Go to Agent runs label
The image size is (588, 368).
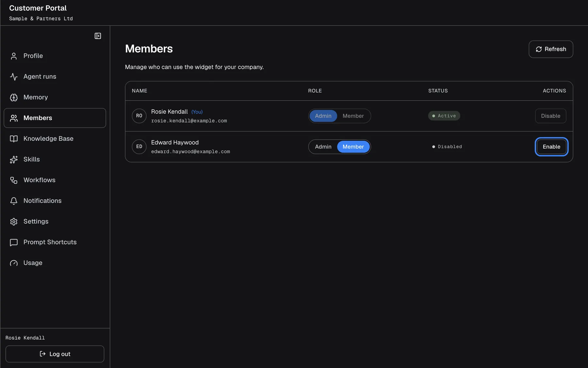click(40, 77)
